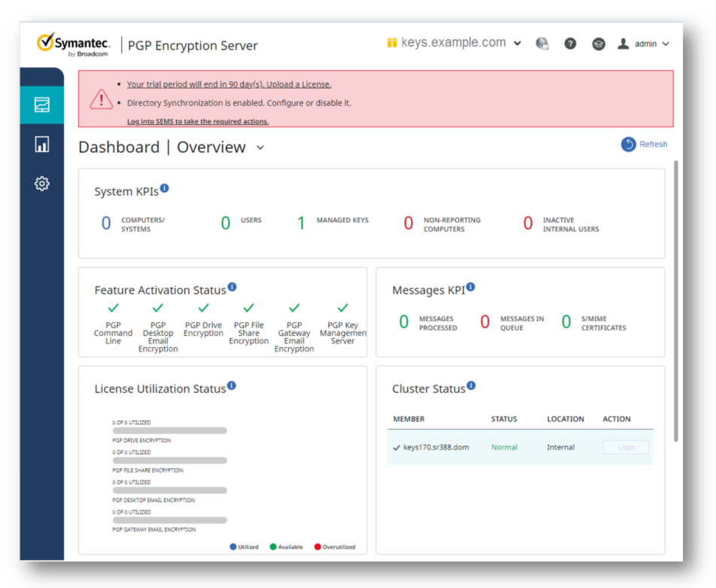Click the PGP Drive Encryption utilization bar

tap(170, 431)
